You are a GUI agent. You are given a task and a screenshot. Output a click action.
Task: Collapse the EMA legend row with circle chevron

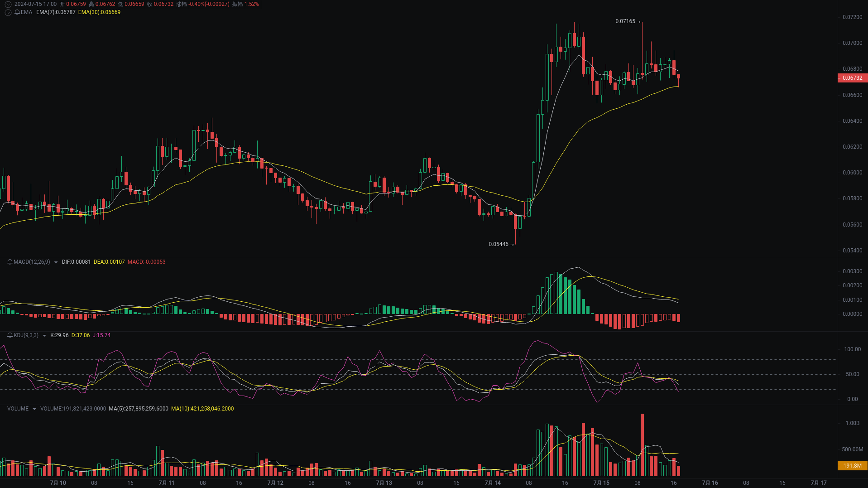coord(8,12)
